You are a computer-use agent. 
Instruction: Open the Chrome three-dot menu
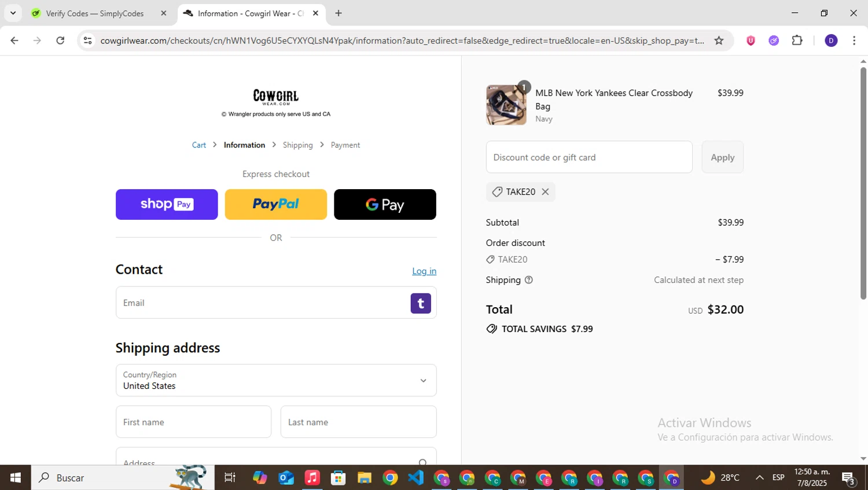[x=854, y=40]
